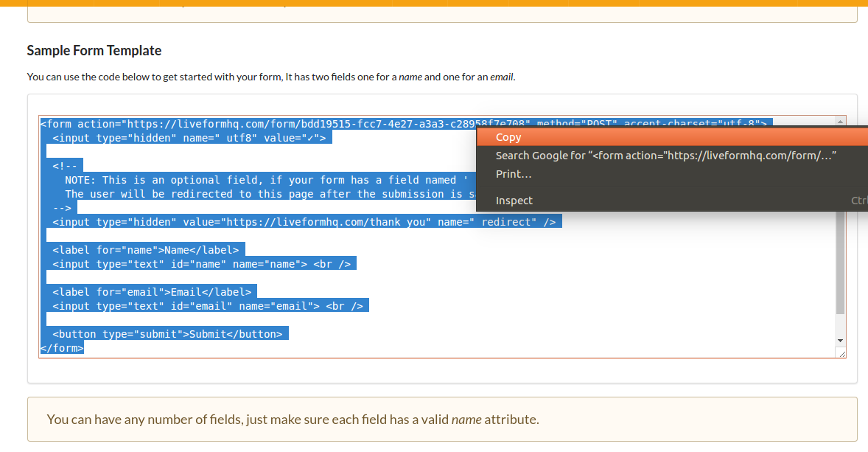Image resolution: width=868 pixels, height=452 pixels.
Task: Click the note 'You can have any number of fields'
Action: 293,420
